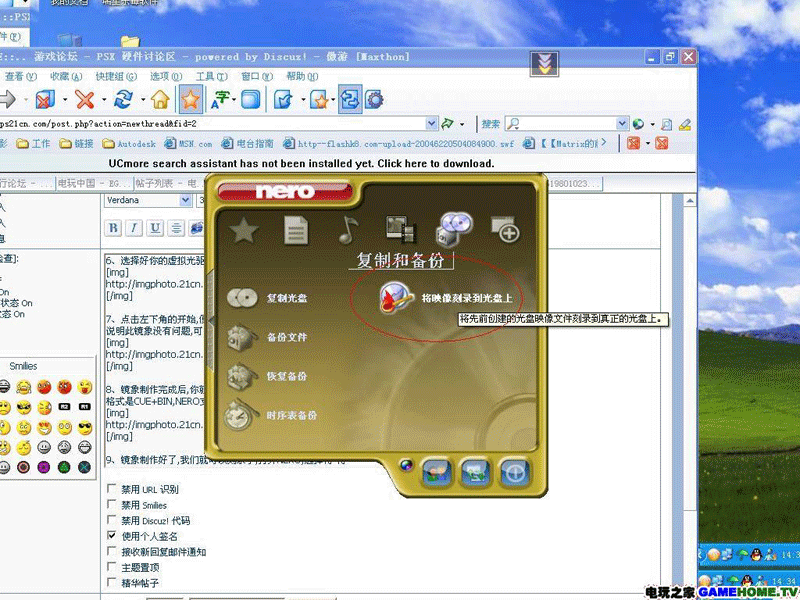The image size is (800, 600).
Task: Insert the green triangle button smiley
Action: tap(64, 467)
